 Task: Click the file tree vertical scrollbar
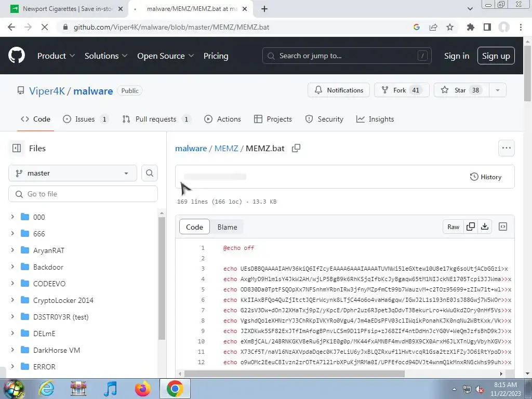click(x=162, y=278)
